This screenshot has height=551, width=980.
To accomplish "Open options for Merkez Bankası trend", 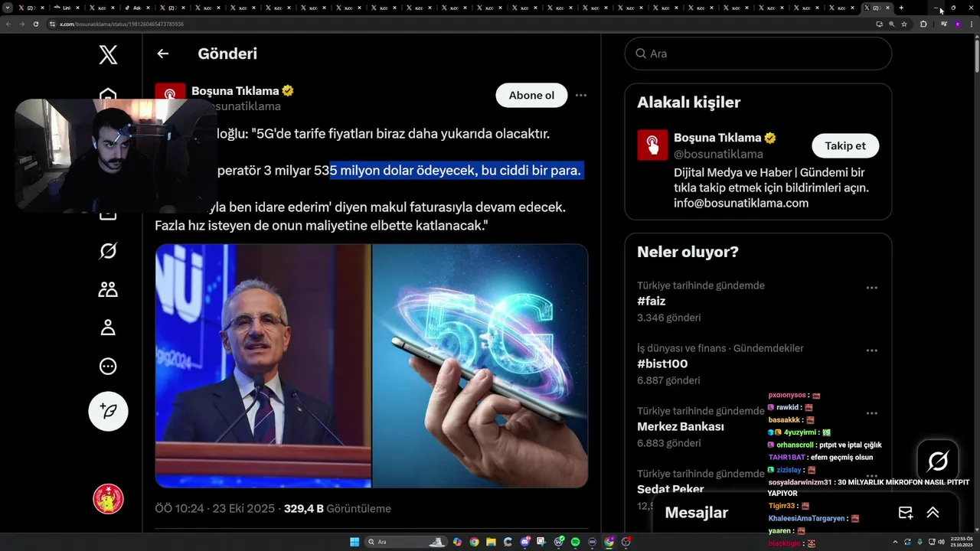I will (871, 413).
